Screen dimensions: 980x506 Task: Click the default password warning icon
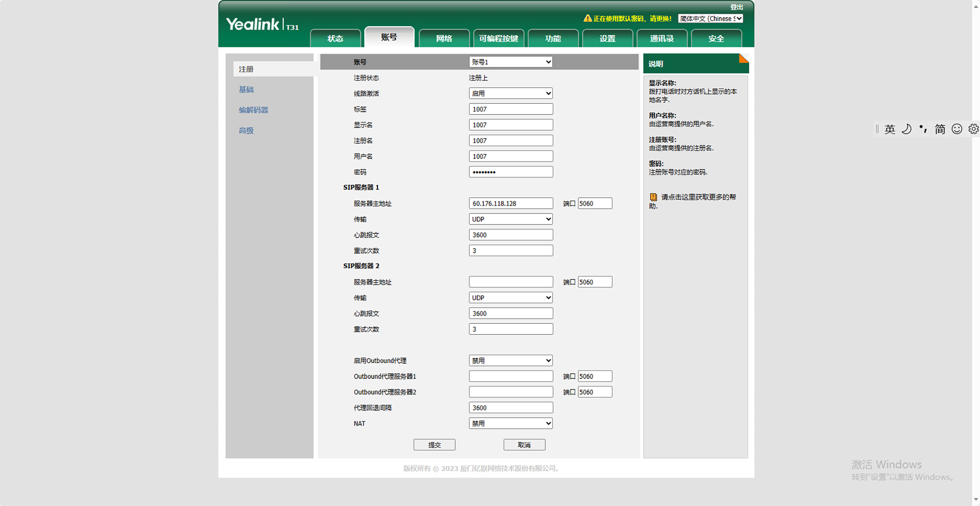pos(587,18)
